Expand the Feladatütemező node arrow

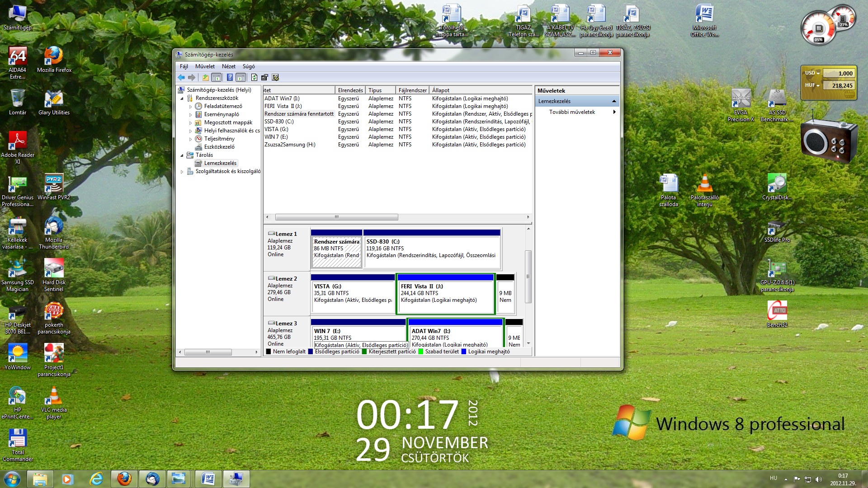pyautogui.click(x=190, y=106)
